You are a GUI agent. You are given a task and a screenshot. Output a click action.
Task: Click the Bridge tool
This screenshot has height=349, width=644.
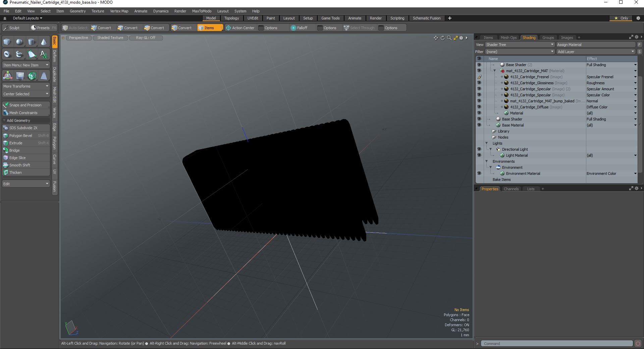pyautogui.click(x=26, y=150)
